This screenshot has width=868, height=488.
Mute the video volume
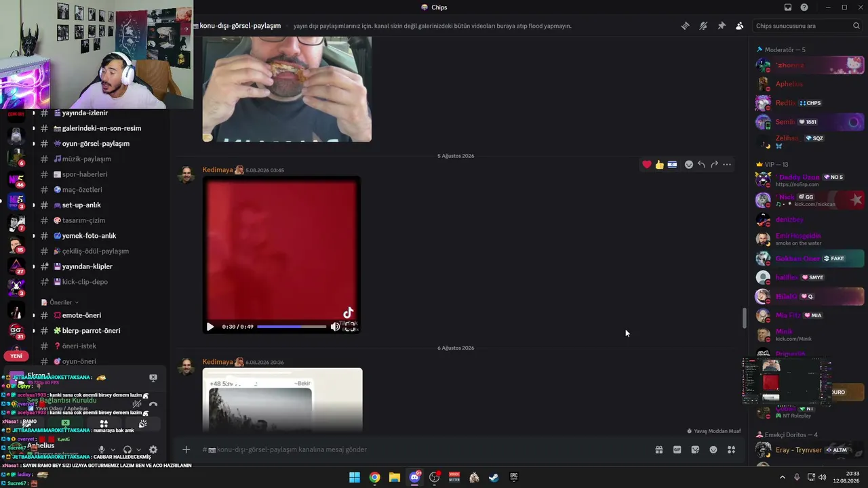(x=335, y=327)
